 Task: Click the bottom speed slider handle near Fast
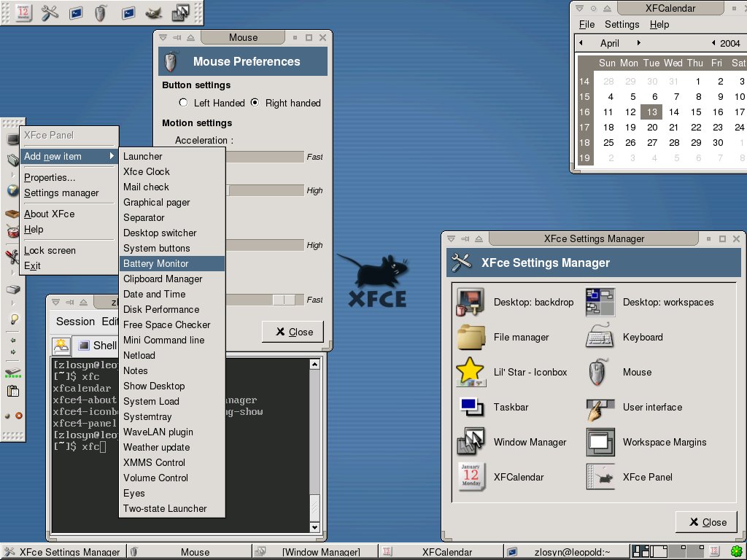tap(285, 300)
